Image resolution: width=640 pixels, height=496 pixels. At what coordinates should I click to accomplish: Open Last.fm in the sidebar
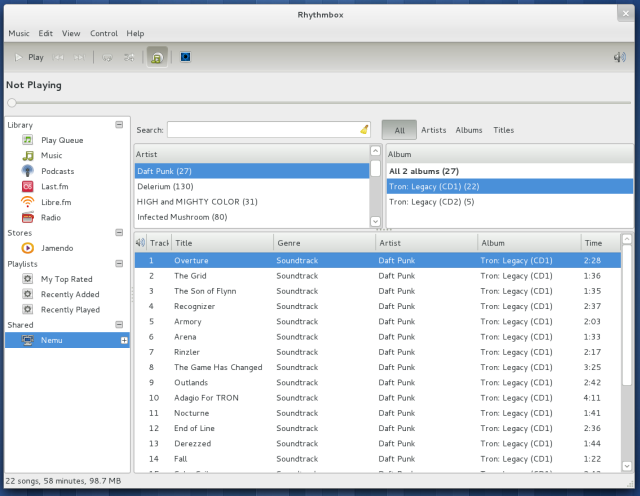[x=55, y=187]
